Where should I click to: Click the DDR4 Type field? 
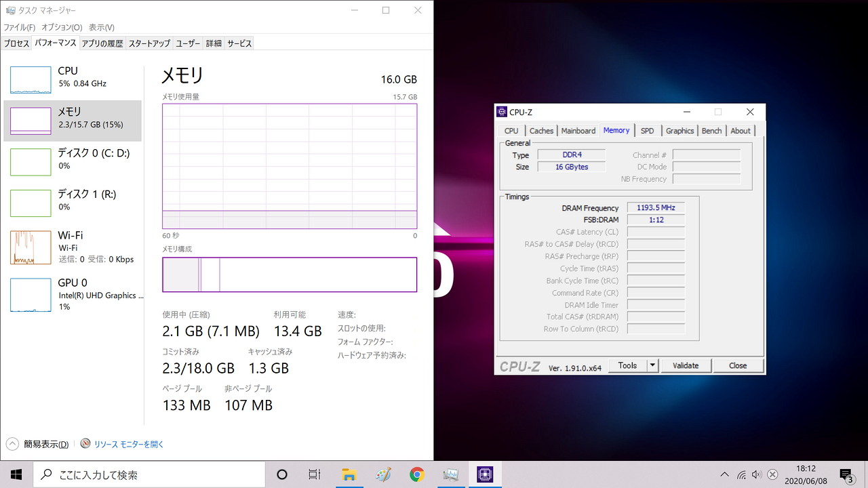572,155
